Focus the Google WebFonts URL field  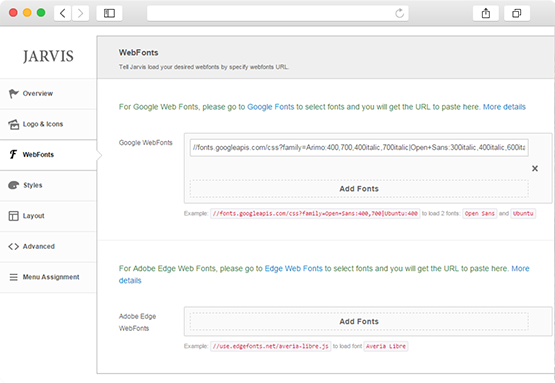[x=359, y=148]
